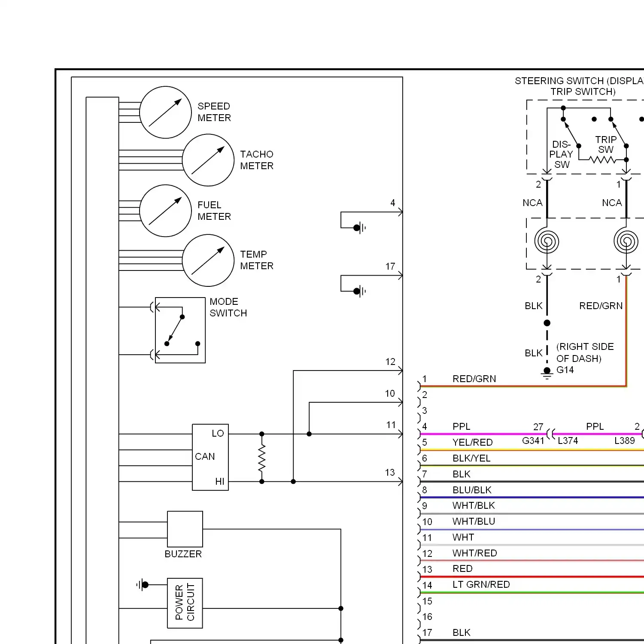Viewport: 644px width, 644px height.
Task: Select the WHT/BLU label on pin 10
Action: [474, 521]
